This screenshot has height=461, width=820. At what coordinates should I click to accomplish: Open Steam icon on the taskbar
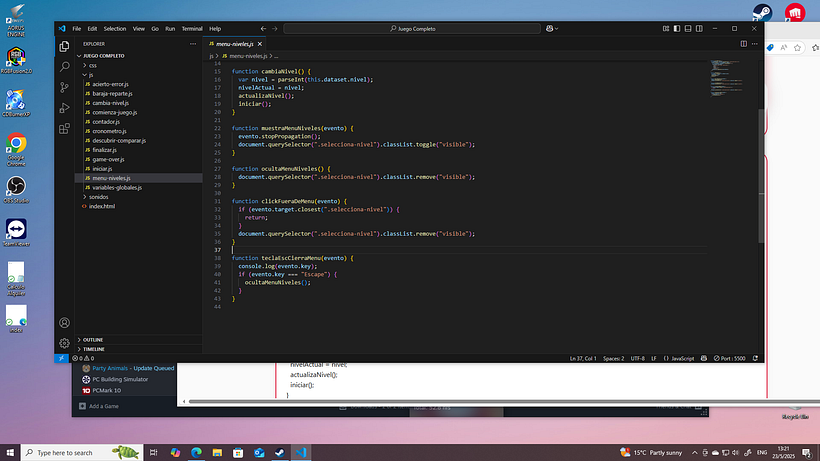coord(280,453)
